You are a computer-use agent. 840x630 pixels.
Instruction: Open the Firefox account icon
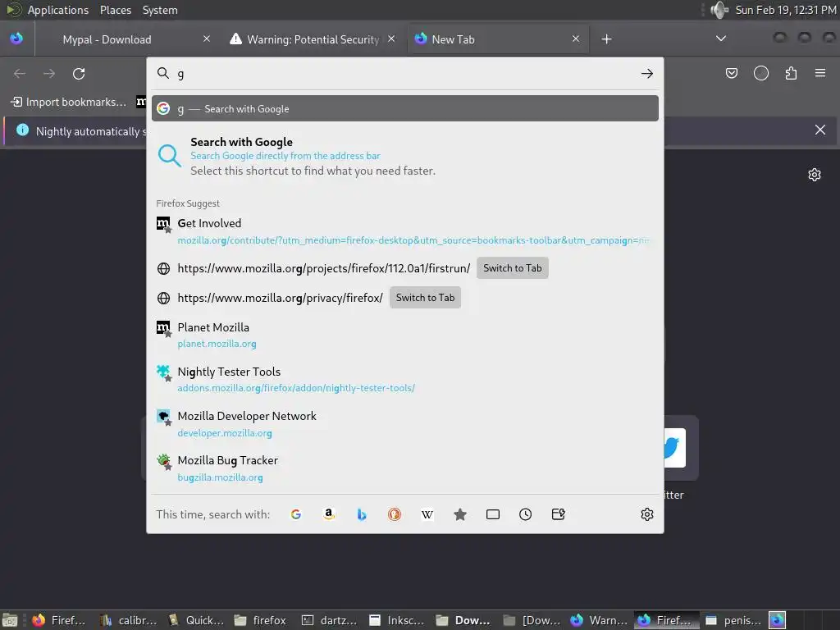point(761,73)
